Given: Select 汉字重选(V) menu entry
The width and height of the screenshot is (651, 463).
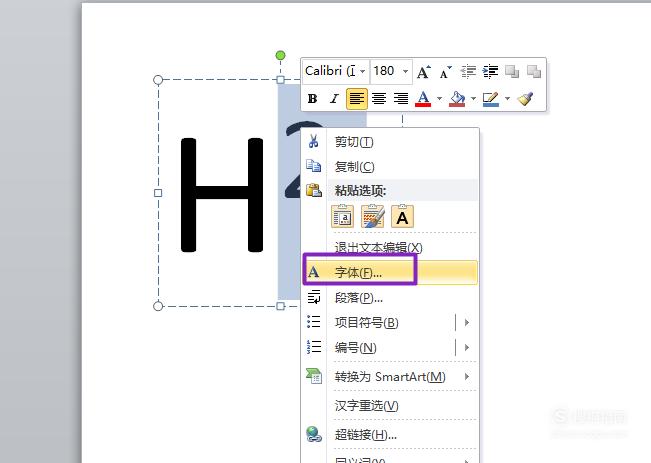Looking at the screenshot, I should [390, 406].
